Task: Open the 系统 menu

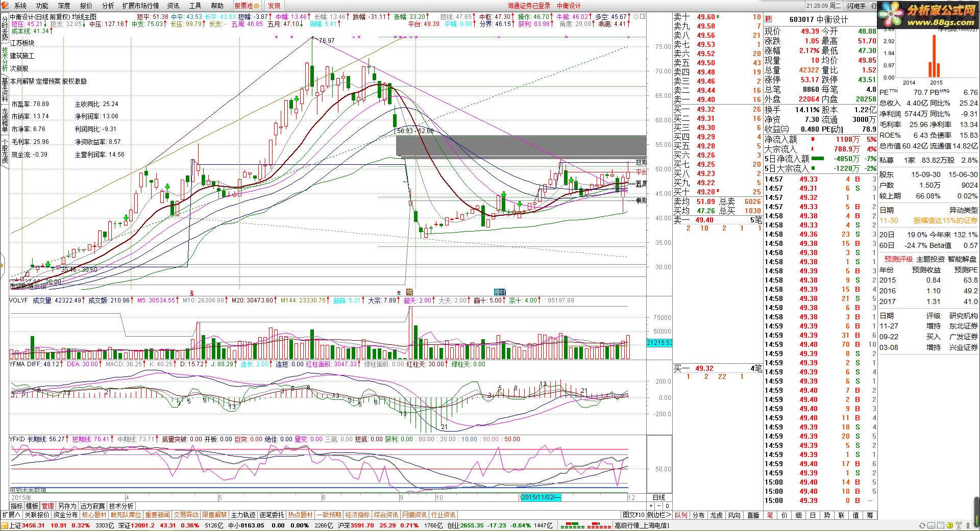Action: 20,6
